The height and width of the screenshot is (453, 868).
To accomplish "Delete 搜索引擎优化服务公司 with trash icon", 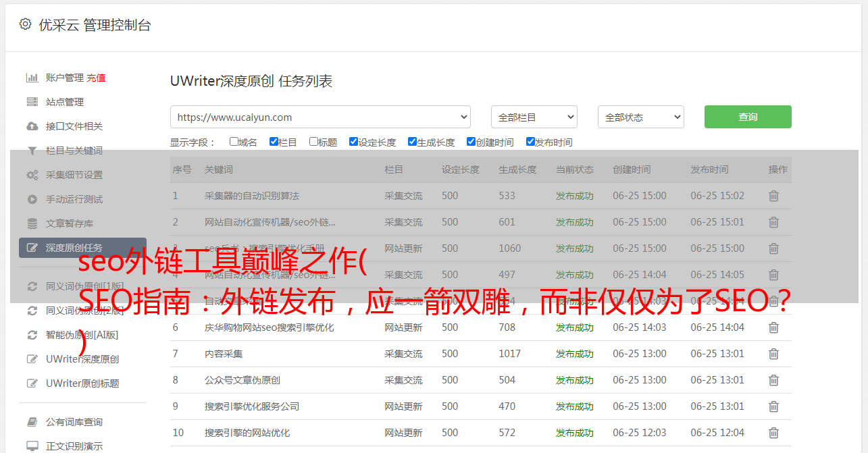I will (773, 406).
